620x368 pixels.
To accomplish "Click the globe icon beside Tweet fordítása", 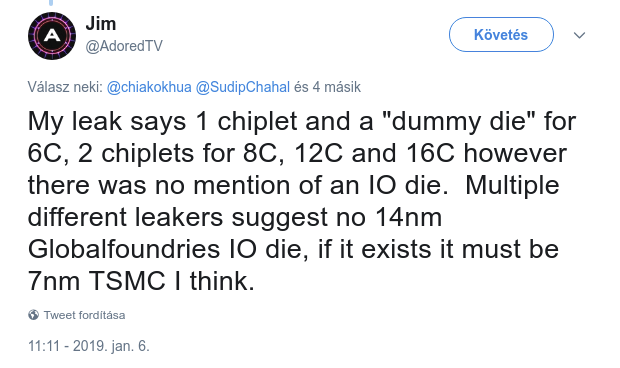I will 34,315.
